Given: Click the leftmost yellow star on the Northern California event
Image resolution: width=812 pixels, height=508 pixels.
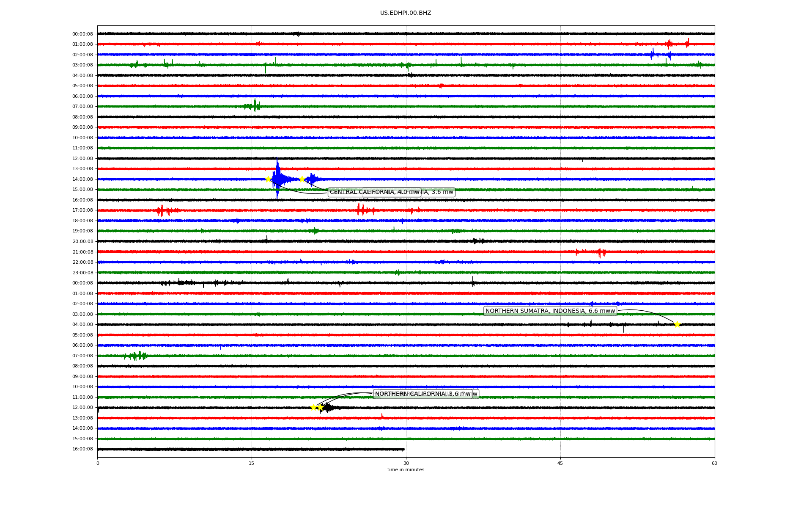Looking at the screenshot, I should coord(314,407).
